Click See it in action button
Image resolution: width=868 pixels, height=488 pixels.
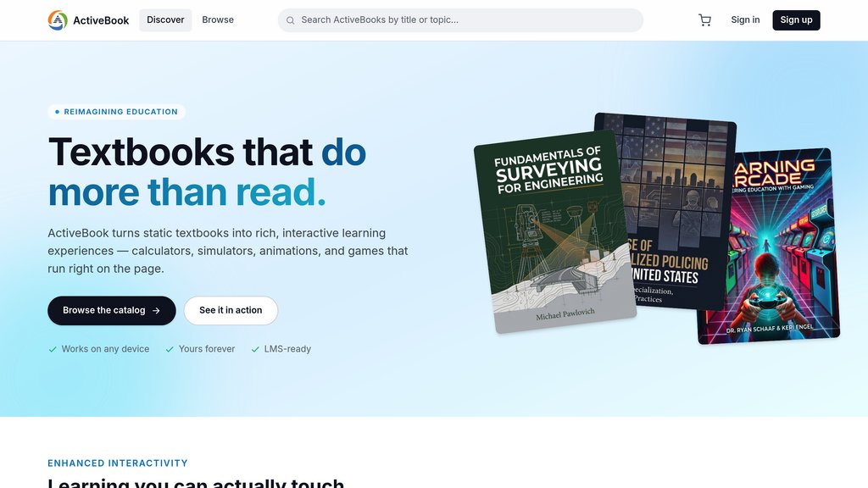point(231,310)
